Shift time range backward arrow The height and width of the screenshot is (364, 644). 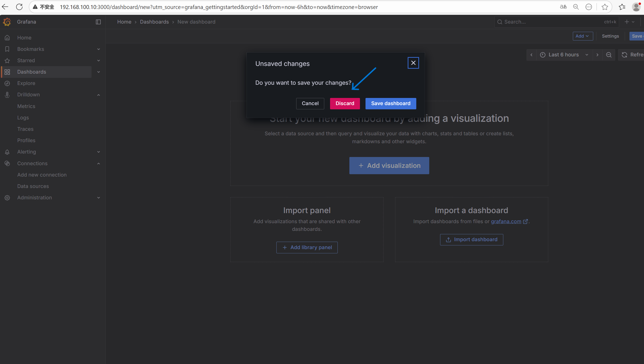531,55
